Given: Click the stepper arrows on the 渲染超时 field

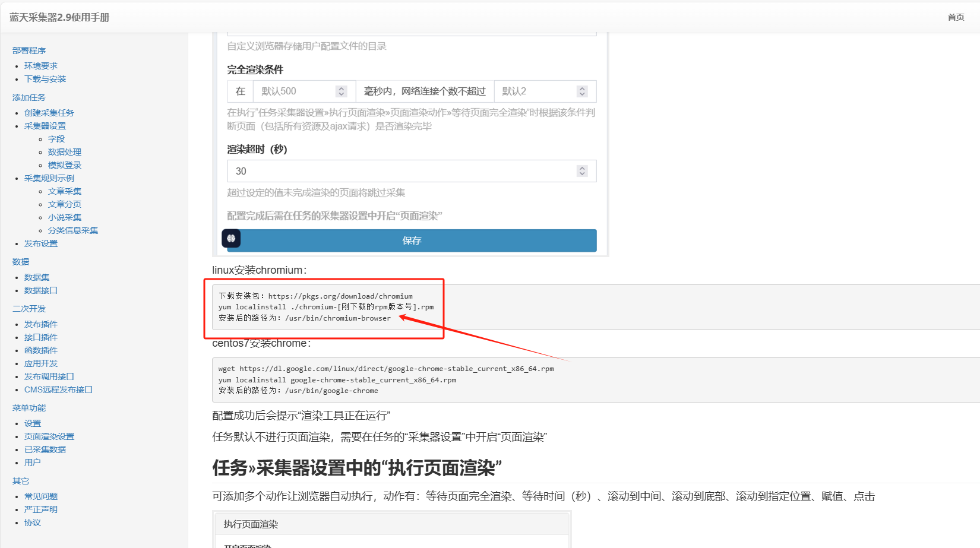Looking at the screenshot, I should point(582,171).
